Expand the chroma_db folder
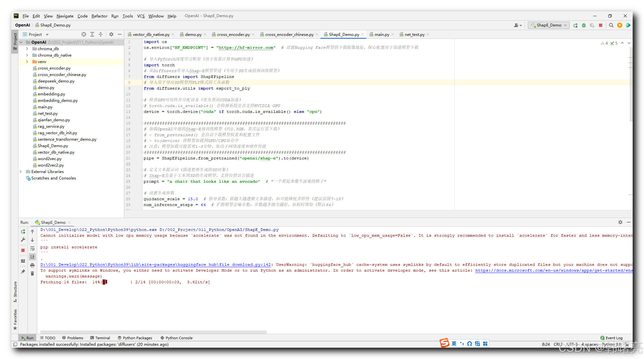 tap(27, 49)
